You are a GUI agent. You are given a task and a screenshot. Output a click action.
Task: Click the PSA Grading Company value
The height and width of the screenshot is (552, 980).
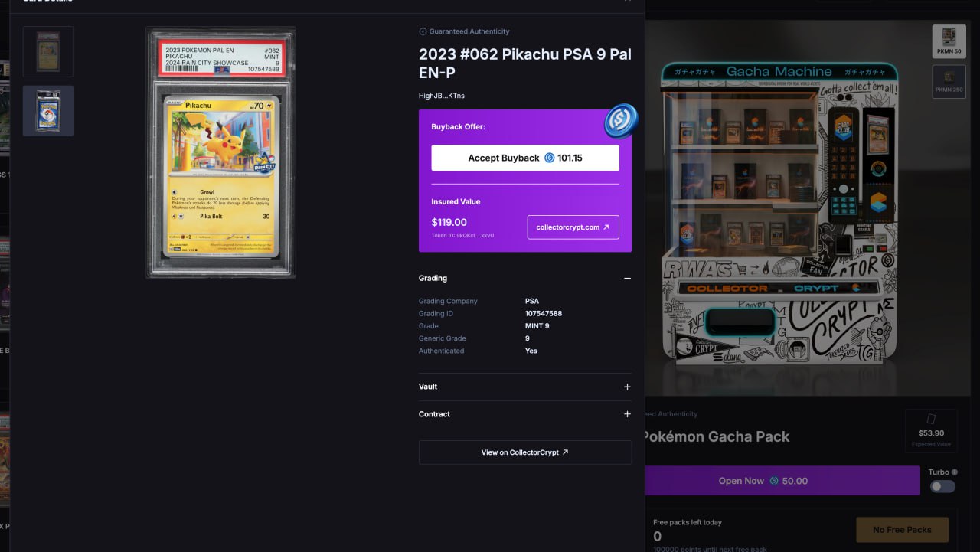(532, 302)
